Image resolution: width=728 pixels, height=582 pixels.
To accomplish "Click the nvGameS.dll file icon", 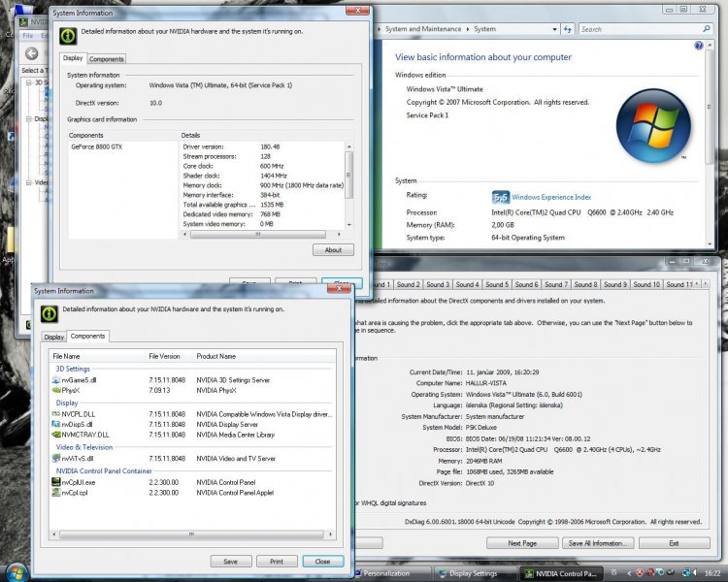I will (56, 380).
